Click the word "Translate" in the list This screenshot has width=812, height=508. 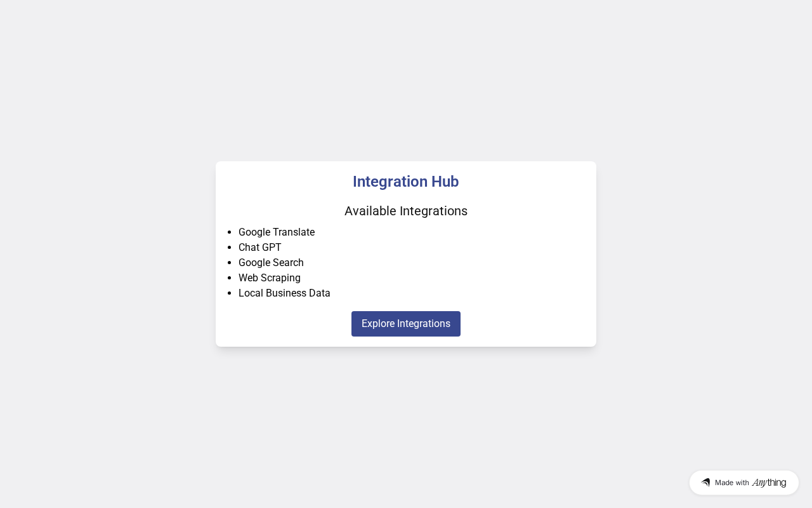point(294,232)
